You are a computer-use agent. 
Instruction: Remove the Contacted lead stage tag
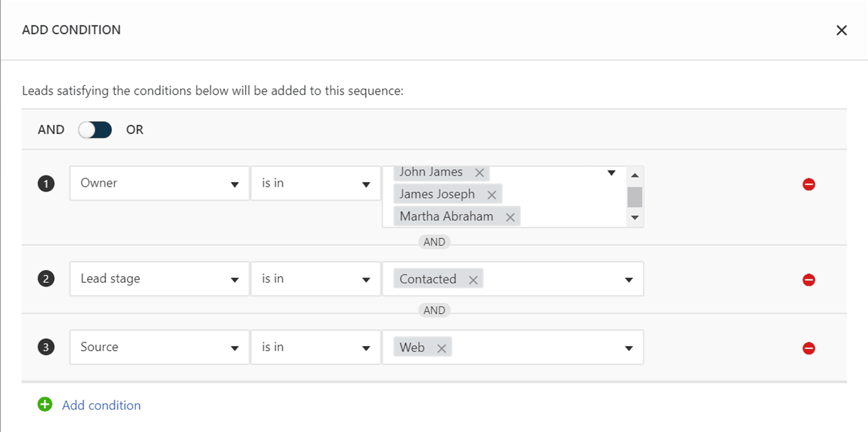(x=473, y=280)
